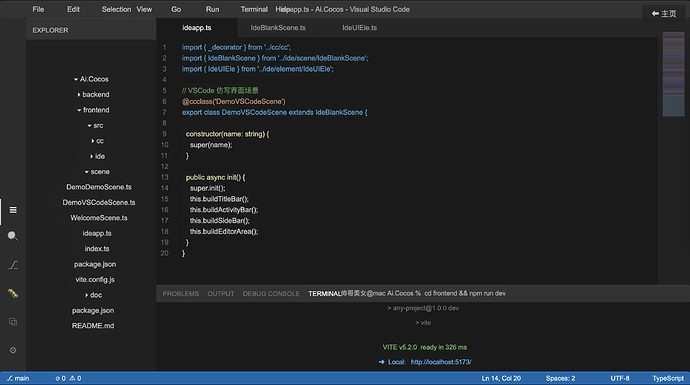Open the View menu
Viewport: 690px width, 385px height.
[144, 9]
